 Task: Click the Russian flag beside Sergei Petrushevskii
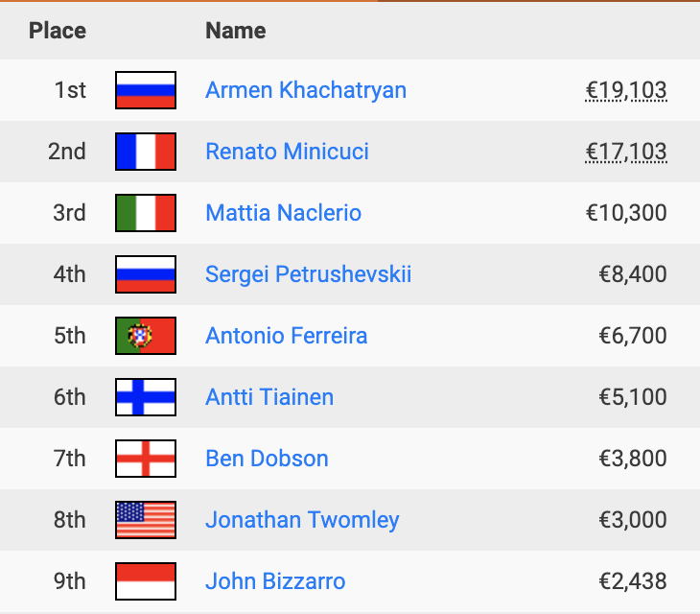146,274
